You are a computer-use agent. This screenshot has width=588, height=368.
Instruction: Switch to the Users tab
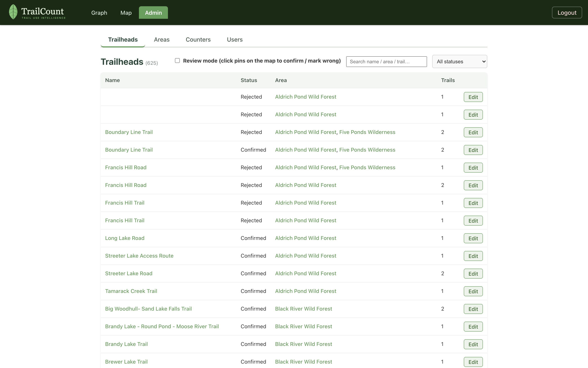(235, 39)
